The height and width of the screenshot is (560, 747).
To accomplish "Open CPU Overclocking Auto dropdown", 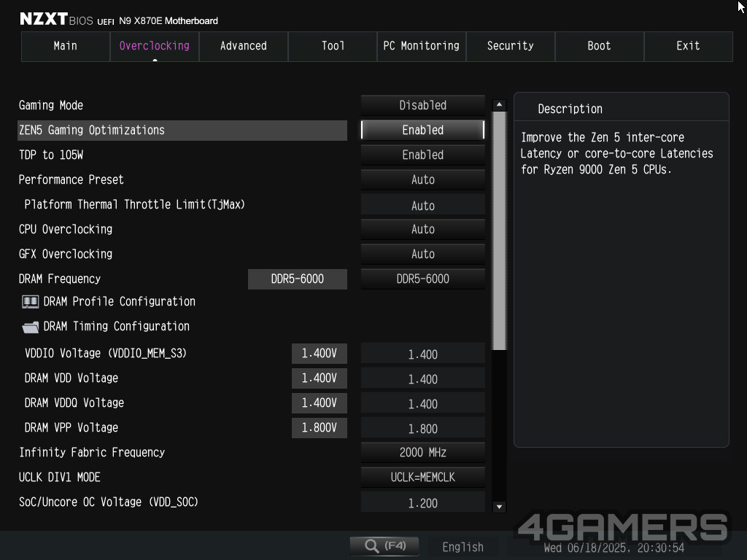I will pos(423,229).
